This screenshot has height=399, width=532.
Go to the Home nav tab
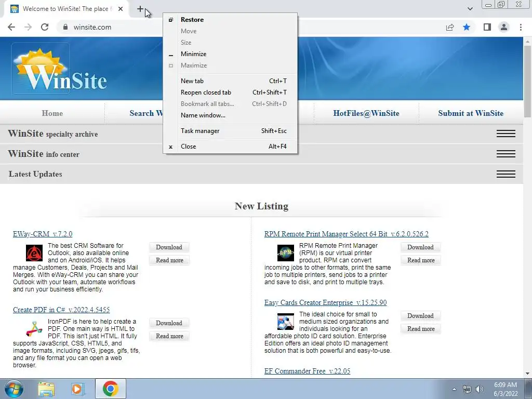pyautogui.click(x=52, y=113)
